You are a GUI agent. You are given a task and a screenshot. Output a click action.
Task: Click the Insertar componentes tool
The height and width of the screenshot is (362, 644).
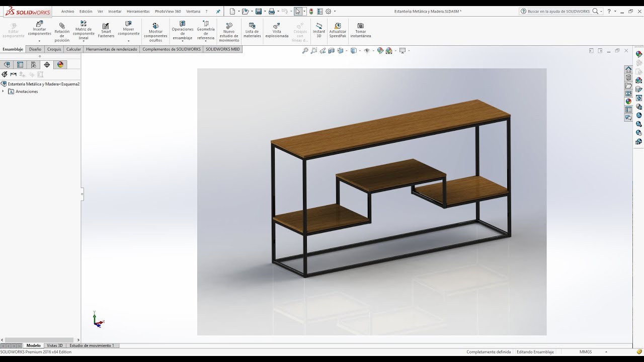click(x=39, y=29)
